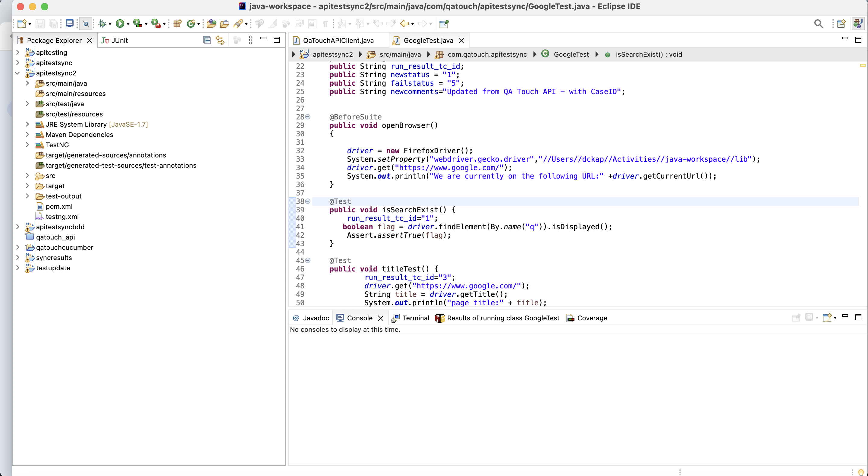868x476 pixels.
Task: Open the External Tools dropdown arrow
Action: 164,24
